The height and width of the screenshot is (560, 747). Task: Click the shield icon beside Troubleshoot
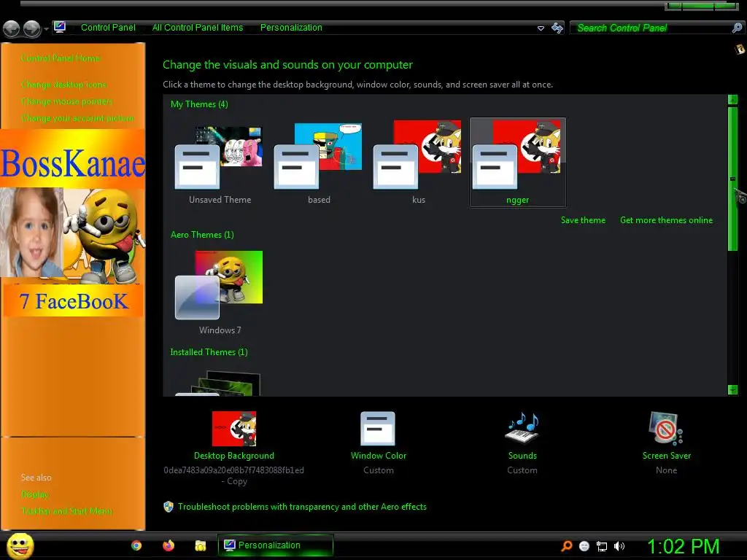[x=169, y=507]
